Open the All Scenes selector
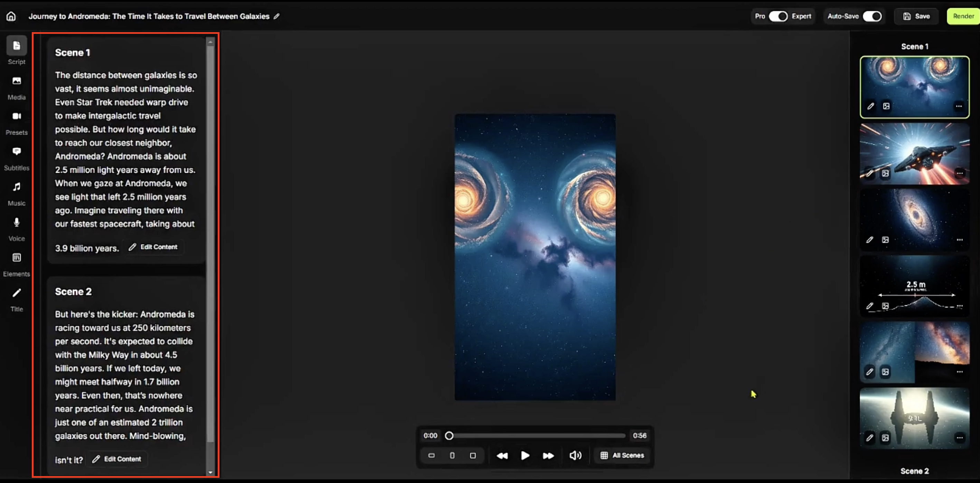 (622, 455)
